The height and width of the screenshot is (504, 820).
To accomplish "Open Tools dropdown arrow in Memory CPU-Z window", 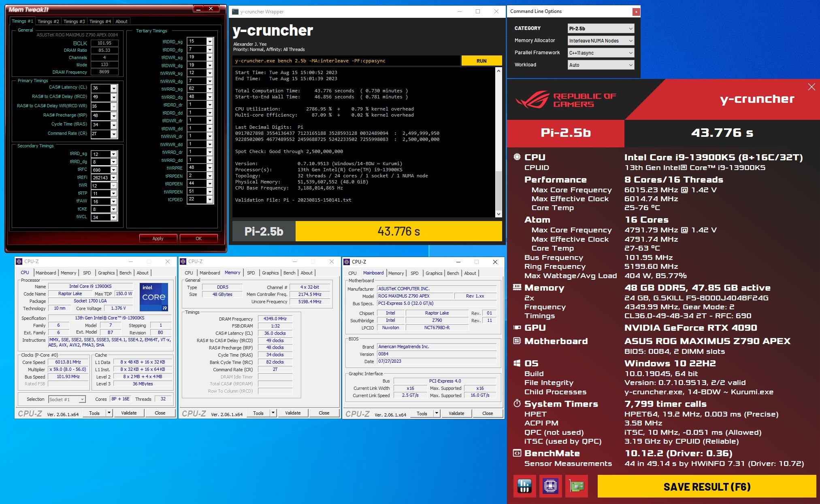I will 273,413.
